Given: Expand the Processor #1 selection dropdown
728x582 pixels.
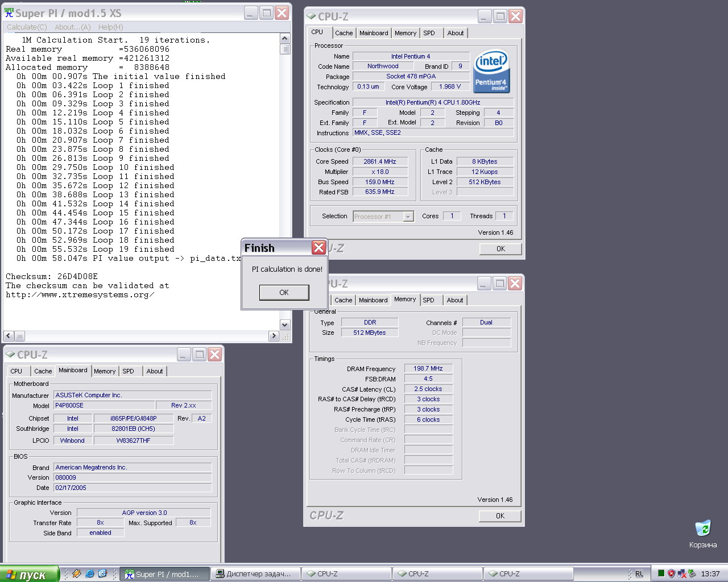Looking at the screenshot, I should pos(408,217).
